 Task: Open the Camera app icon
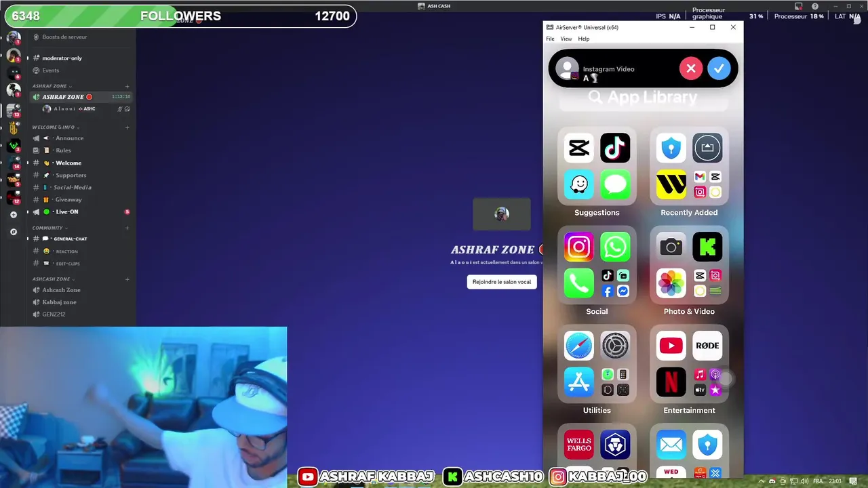click(671, 247)
